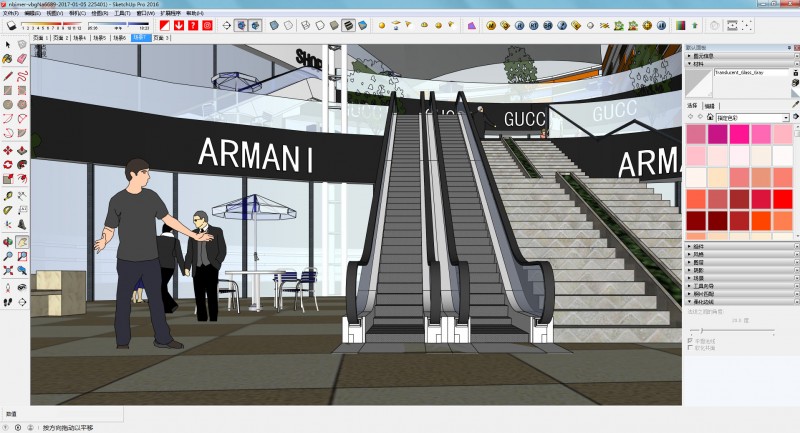800x433 pixels.
Task: Toggle X-ray face style
Action: click(274, 25)
